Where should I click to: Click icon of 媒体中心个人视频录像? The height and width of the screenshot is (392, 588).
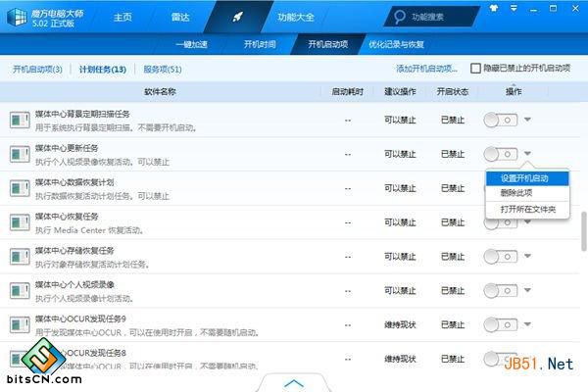point(20,291)
